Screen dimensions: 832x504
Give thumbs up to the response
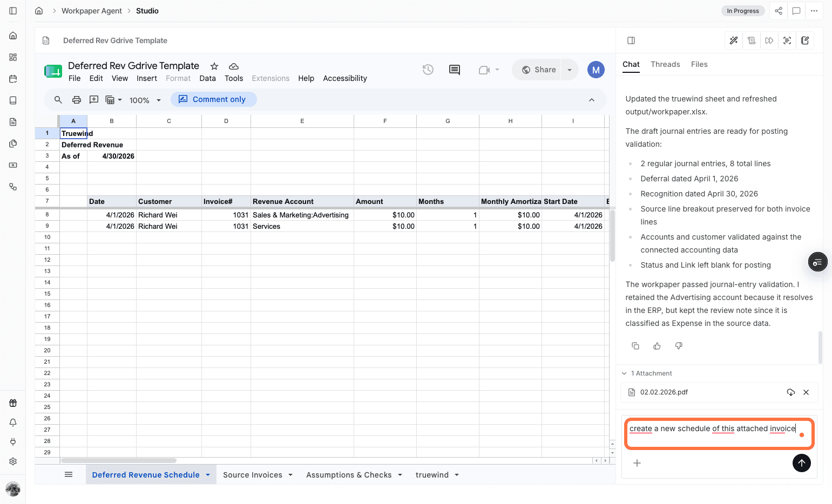pos(657,346)
